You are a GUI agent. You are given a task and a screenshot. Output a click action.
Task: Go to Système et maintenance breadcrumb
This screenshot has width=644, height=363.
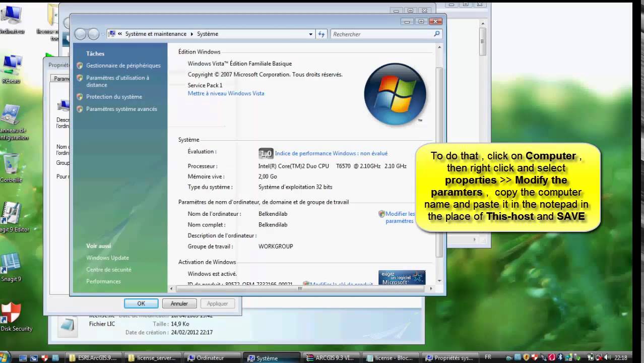(156, 34)
